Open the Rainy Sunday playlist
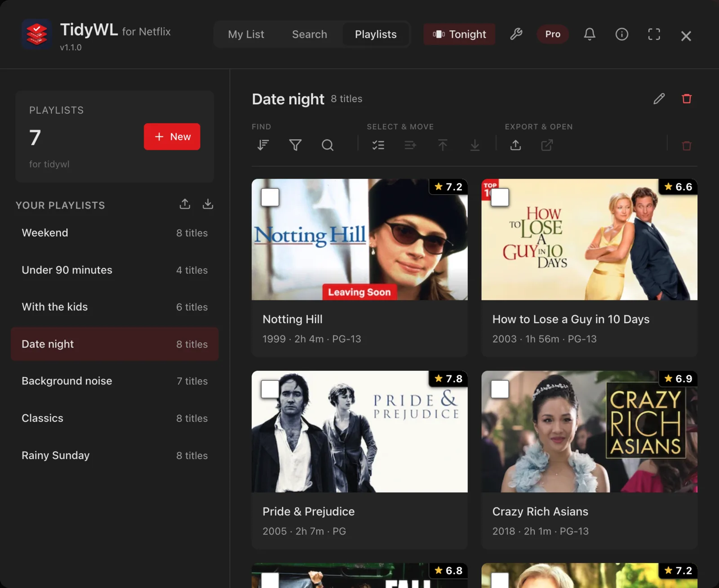 pos(115,455)
